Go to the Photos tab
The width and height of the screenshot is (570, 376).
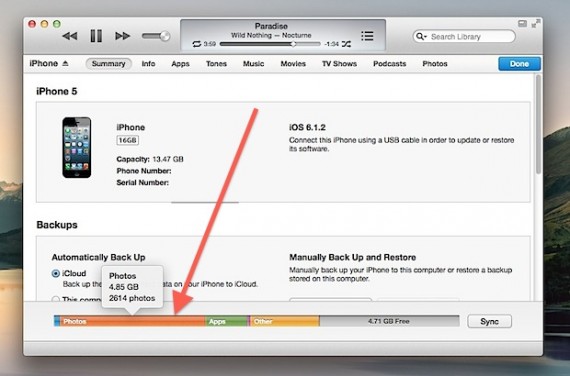435,64
